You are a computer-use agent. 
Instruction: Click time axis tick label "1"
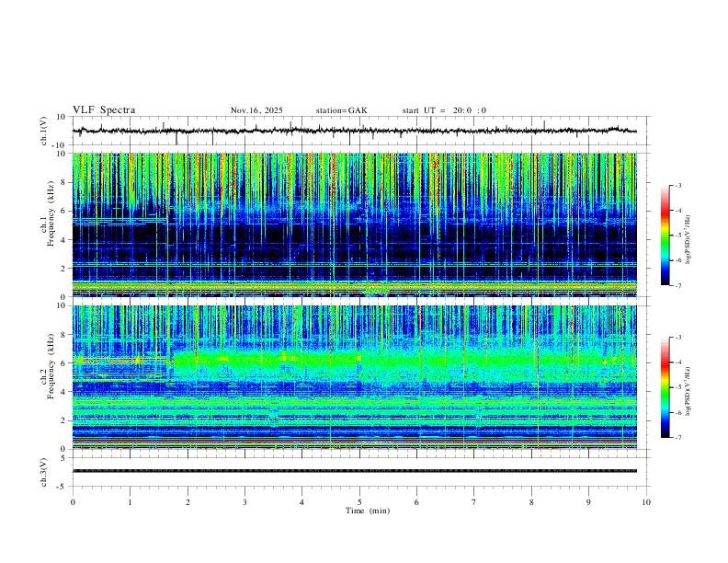[130, 502]
